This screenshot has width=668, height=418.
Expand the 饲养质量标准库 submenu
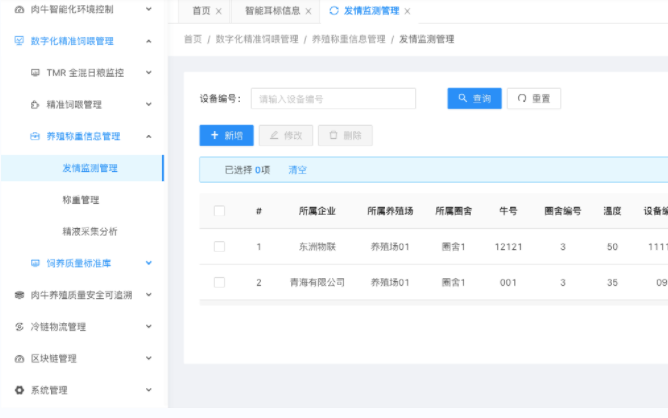coord(148,264)
